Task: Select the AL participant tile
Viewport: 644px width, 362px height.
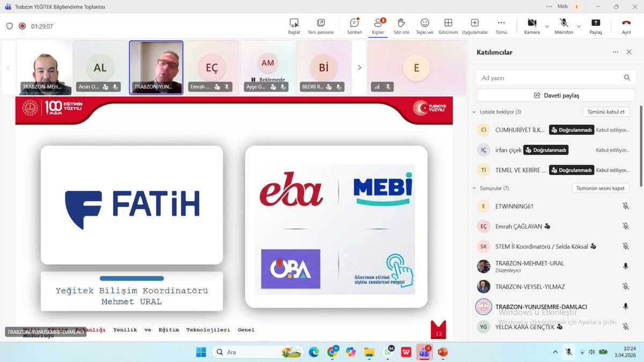Action: point(100,68)
